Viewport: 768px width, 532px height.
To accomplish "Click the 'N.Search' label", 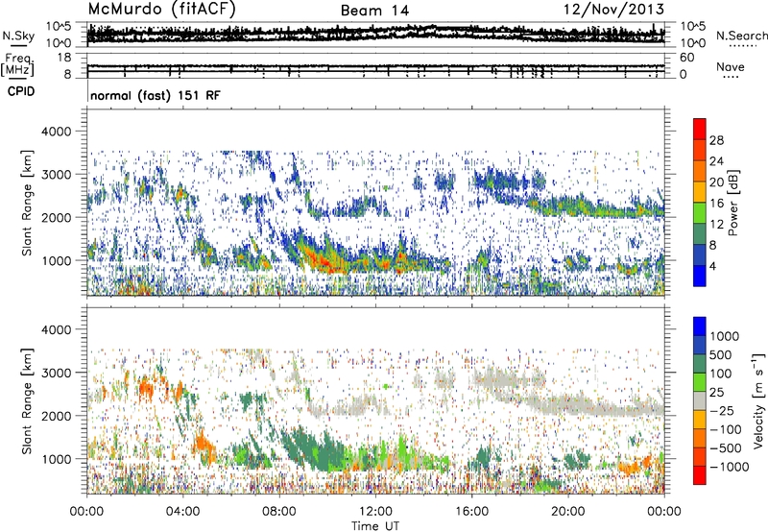I will pos(741,36).
